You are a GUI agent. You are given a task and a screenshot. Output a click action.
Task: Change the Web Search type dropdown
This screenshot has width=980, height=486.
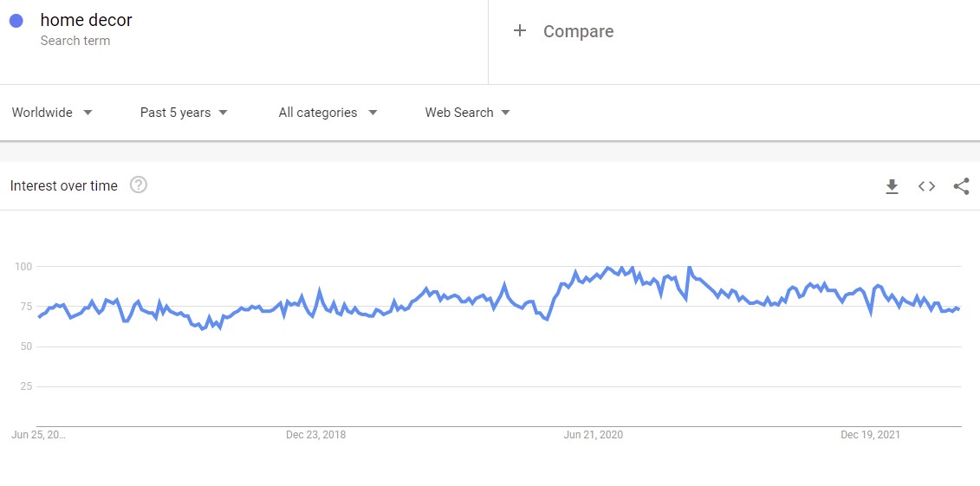[x=467, y=113]
